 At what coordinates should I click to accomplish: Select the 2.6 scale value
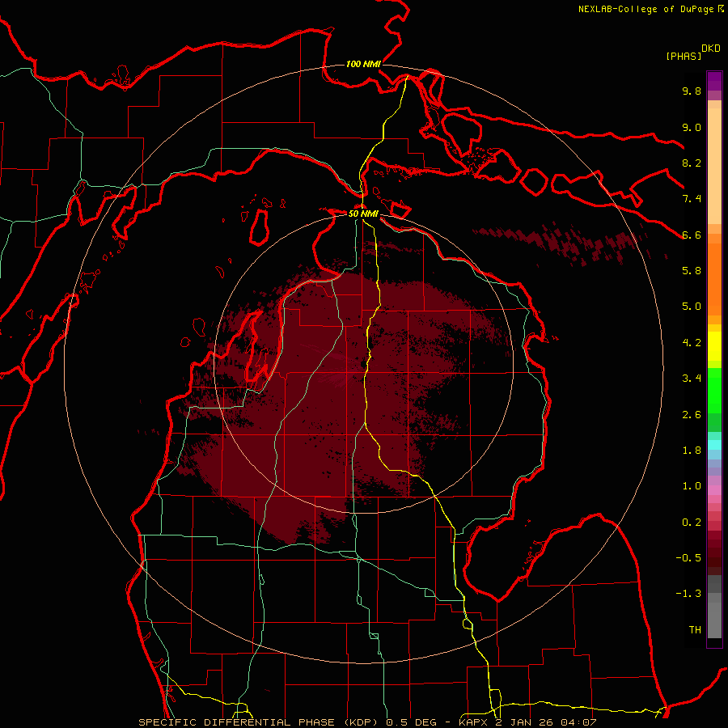(x=692, y=415)
